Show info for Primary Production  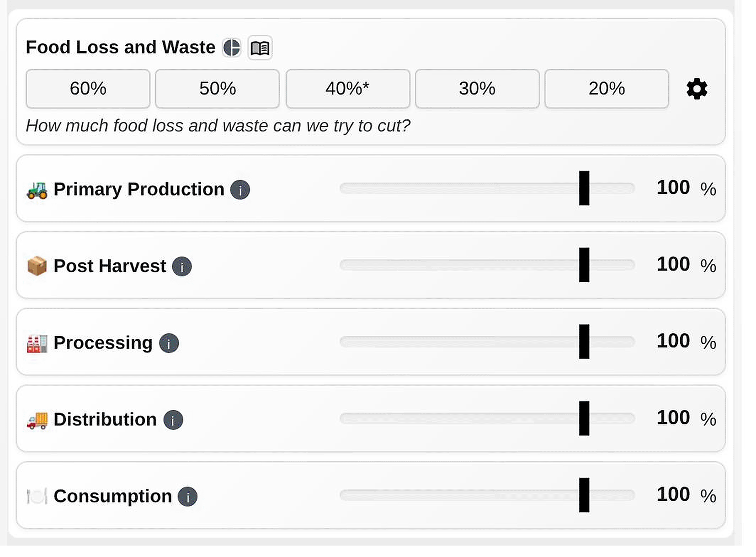tap(240, 189)
